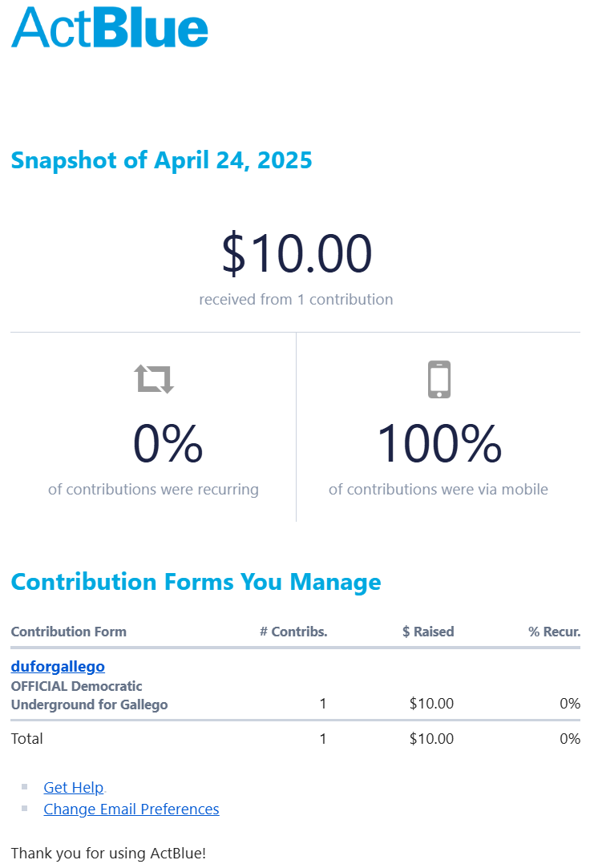Click the ActBlue logo
Image resolution: width=590 pixels, height=868 pixels.
click(x=110, y=28)
